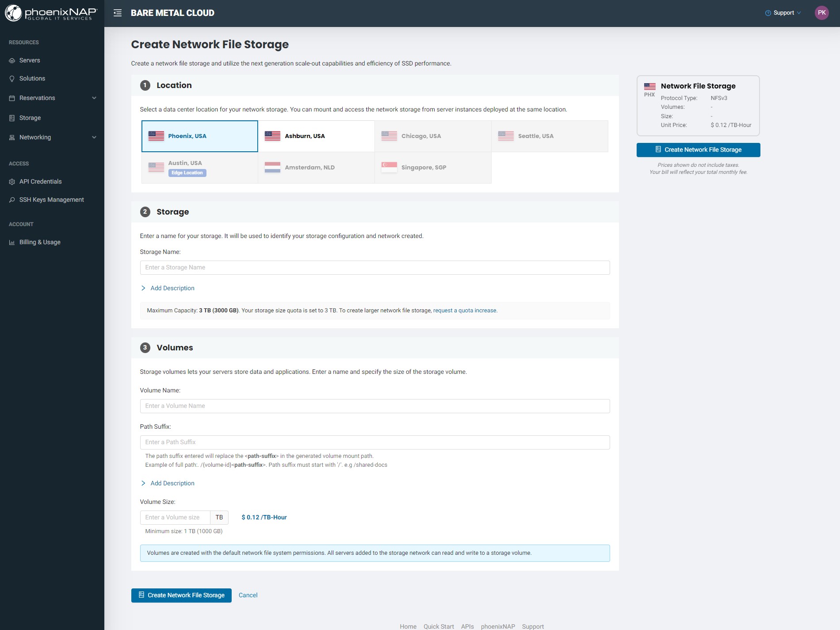Select Singapore, SGP location
Viewport: 840px width, 630px height.
pos(433,168)
